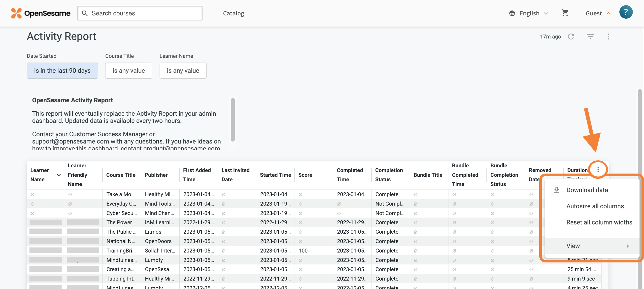This screenshot has height=289, width=644.
Task: Click the '25 min 54' duration cell
Action: pos(582,269)
